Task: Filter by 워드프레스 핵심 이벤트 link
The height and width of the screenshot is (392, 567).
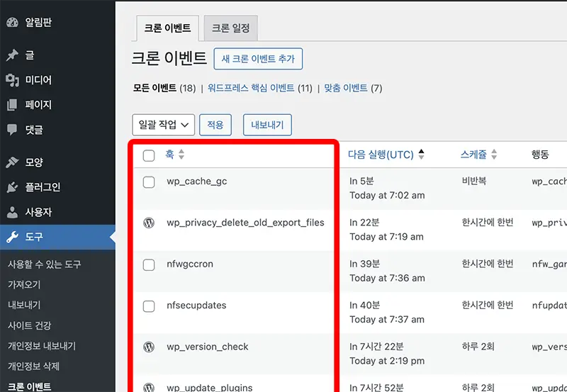Action: tap(251, 88)
